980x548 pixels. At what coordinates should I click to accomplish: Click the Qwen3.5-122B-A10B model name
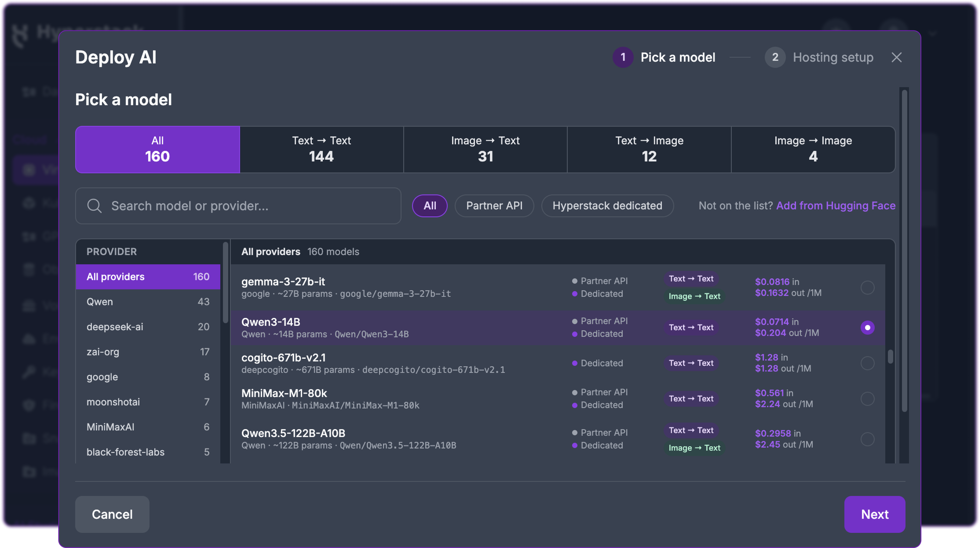pos(293,433)
